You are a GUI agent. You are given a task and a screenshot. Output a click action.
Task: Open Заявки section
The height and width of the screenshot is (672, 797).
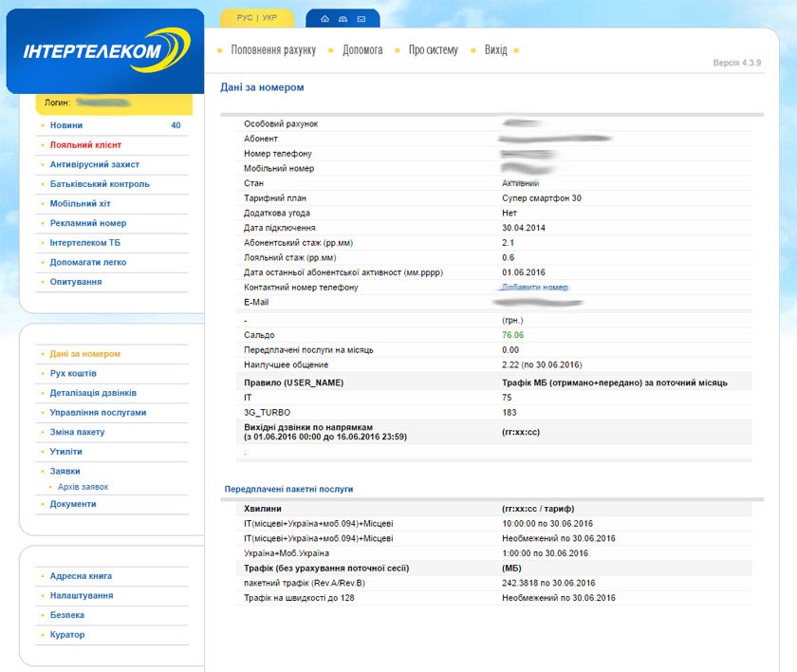[65, 471]
